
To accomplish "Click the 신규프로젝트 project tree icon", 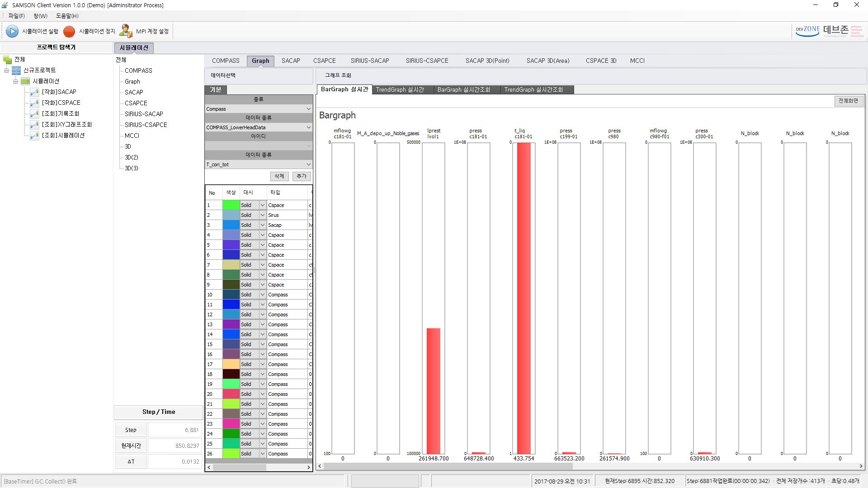I will click(x=16, y=70).
